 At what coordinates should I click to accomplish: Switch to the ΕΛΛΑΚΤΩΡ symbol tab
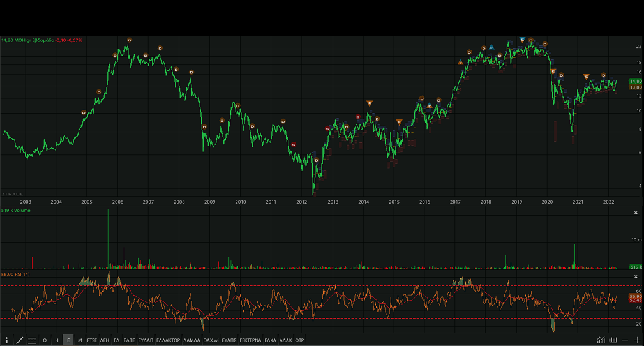[168, 340]
